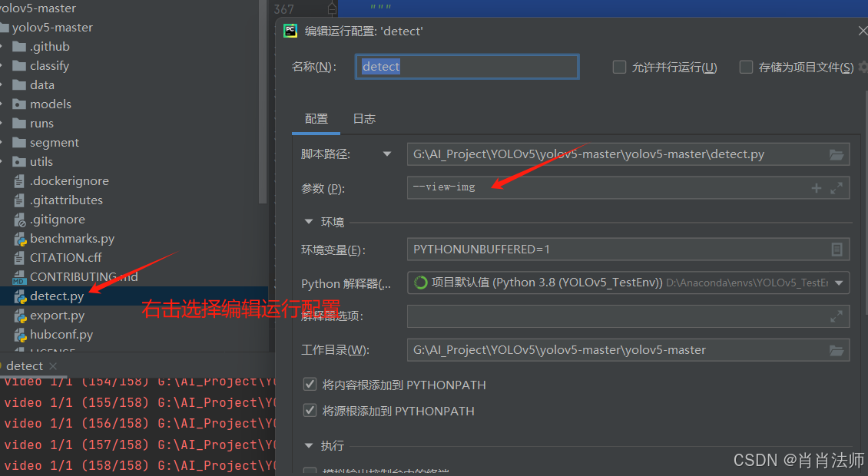Click the Markdown icon of CONTRIBUTING.md
The width and height of the screenshot is (868, 476).
[x=19, y=276]
